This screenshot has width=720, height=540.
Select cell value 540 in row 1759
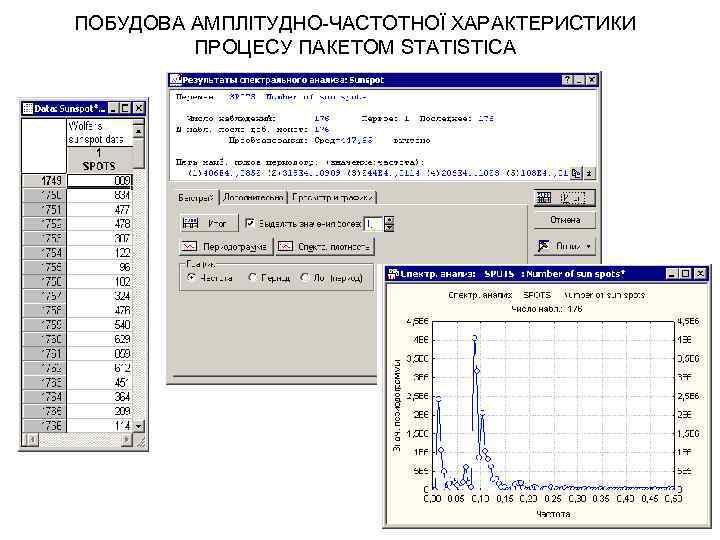[x=100, y=325]
